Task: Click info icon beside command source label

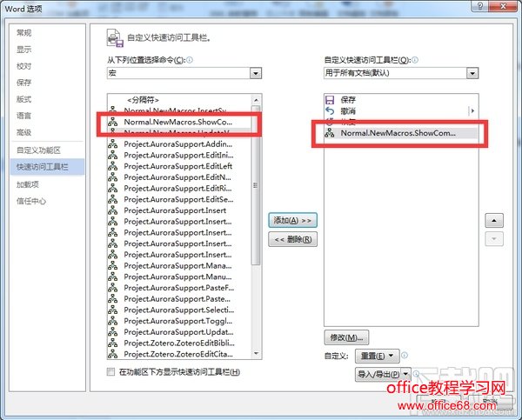Action: point(190,60)
